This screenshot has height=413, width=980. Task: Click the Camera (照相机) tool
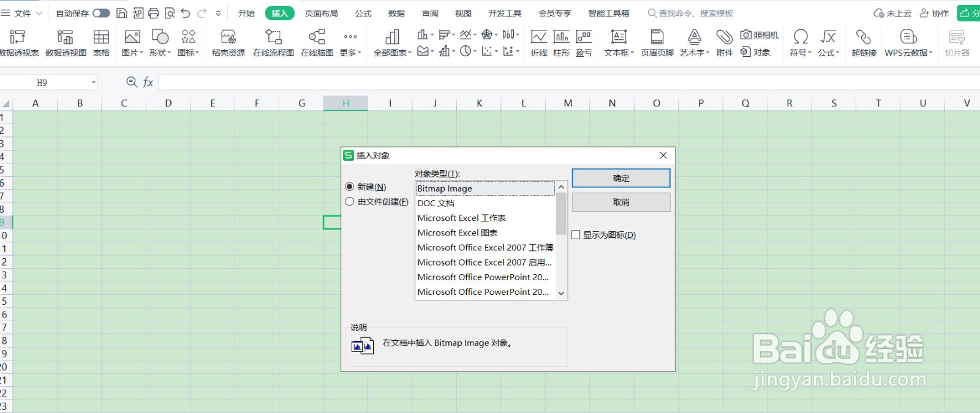pos(759,35)
